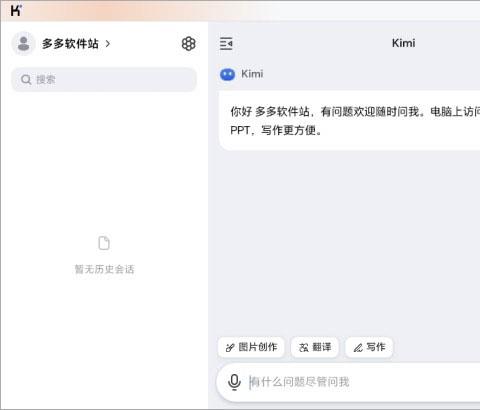Click the Kimi K logo in title bar
The image size is (480, 410).
click(16, 10)
